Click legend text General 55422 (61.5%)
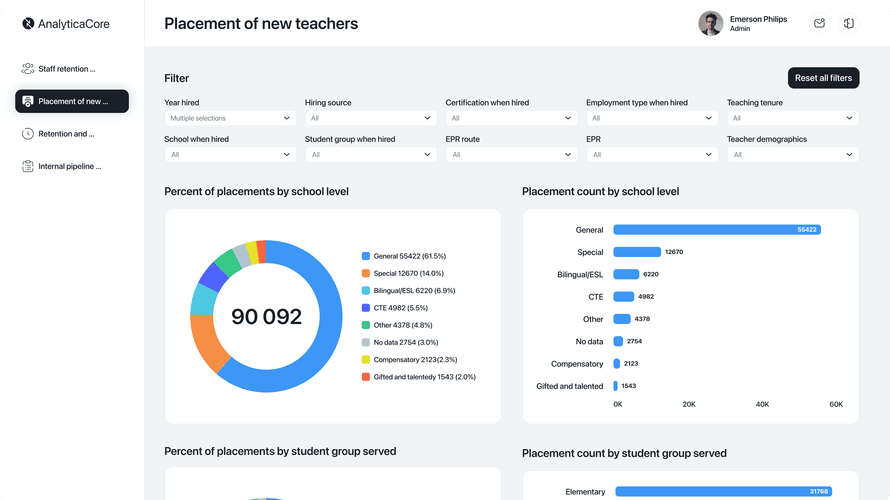 (x=410, y=256)
